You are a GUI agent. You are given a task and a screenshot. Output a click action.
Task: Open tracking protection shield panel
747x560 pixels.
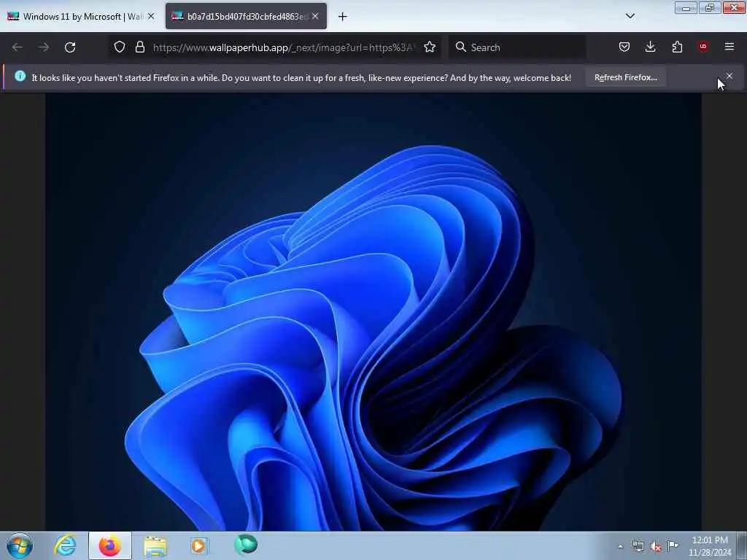(x=120, y=47)
